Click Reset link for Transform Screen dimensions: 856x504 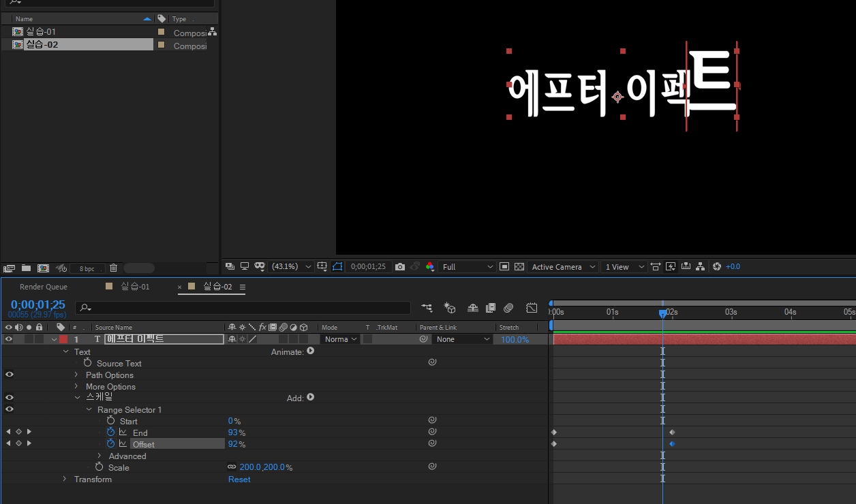[x=239, y=479]
